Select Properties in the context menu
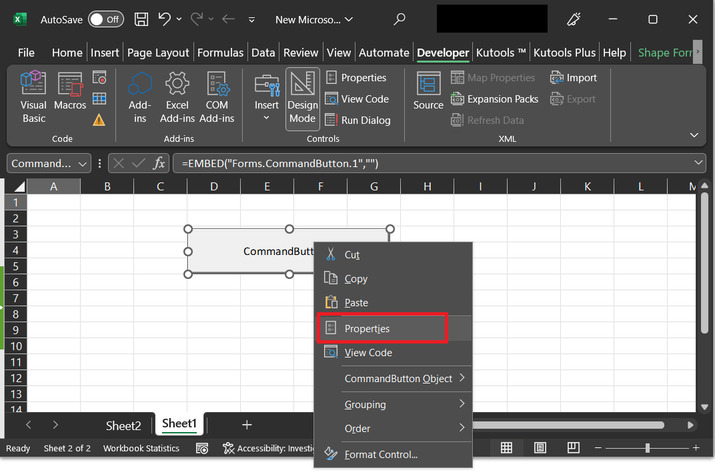Screen dimensions: 715x472 (x=367, y=328)
